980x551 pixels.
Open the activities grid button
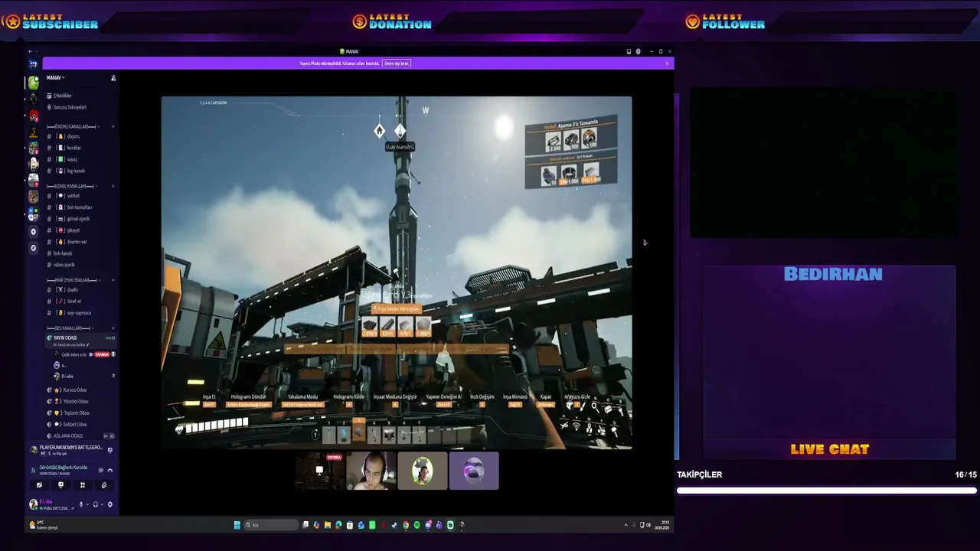click(82, 484)
